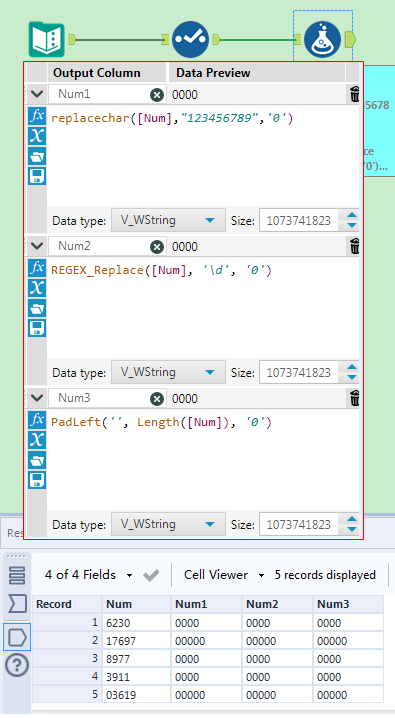Apply field selection with the grey checkmark

pos(151,575)
